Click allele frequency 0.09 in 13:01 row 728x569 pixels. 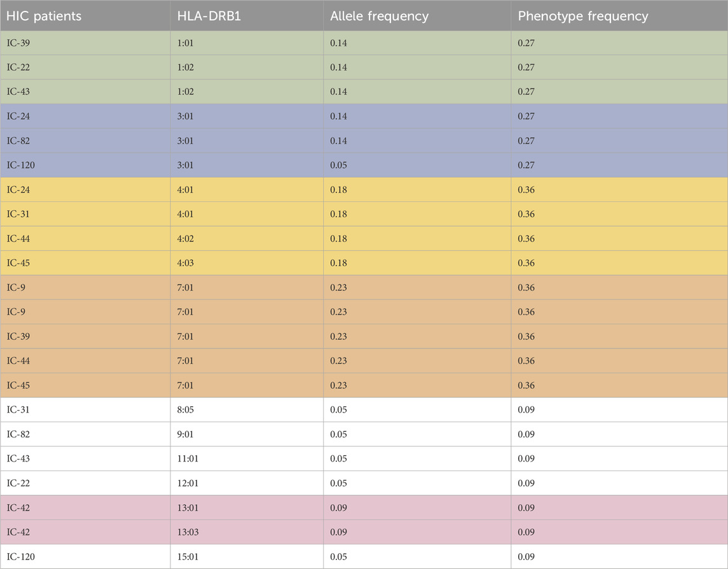point(338,508)
